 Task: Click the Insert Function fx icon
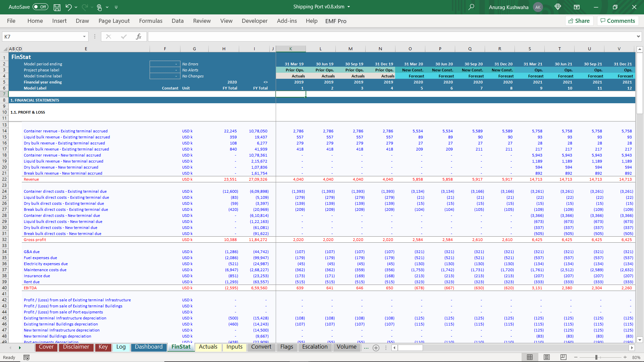(139, 37)
